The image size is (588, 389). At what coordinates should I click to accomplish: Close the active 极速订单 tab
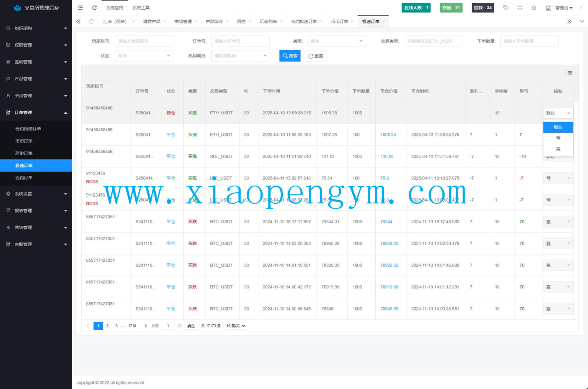[384, 21]
